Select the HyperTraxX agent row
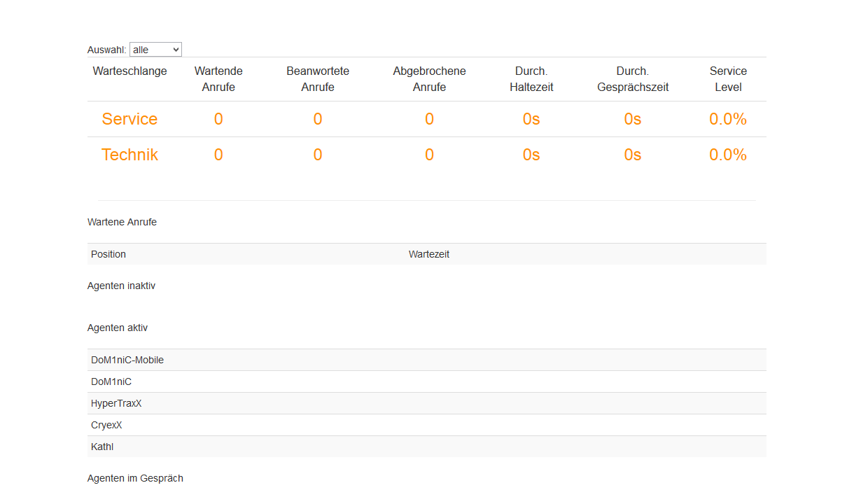 point(116,403)
